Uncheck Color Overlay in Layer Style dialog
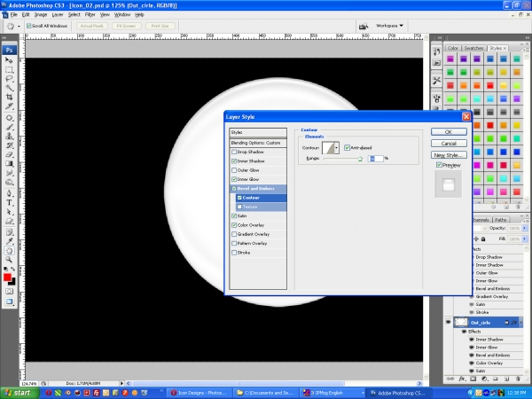Screen dimensions: 532x399 coord(234,225)
